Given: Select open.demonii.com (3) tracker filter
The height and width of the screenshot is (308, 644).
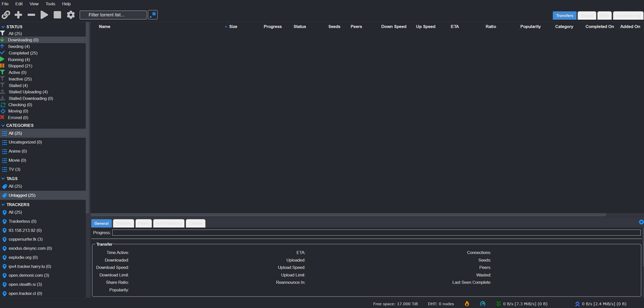Looking at the screenshot, I should [43, 276].
